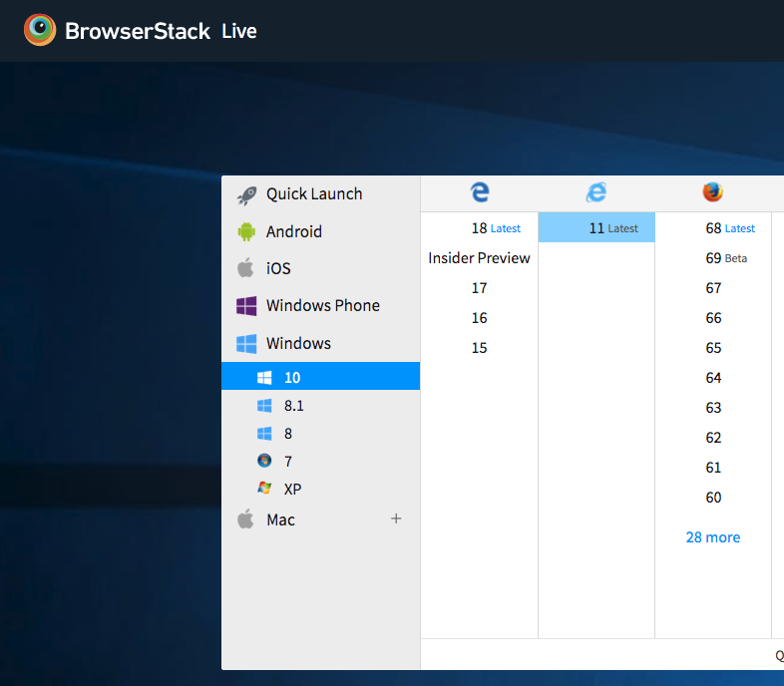Screen dimensions: 784x686
Task: Select the Firefox browser icon
Action: (x=712, y=192)
